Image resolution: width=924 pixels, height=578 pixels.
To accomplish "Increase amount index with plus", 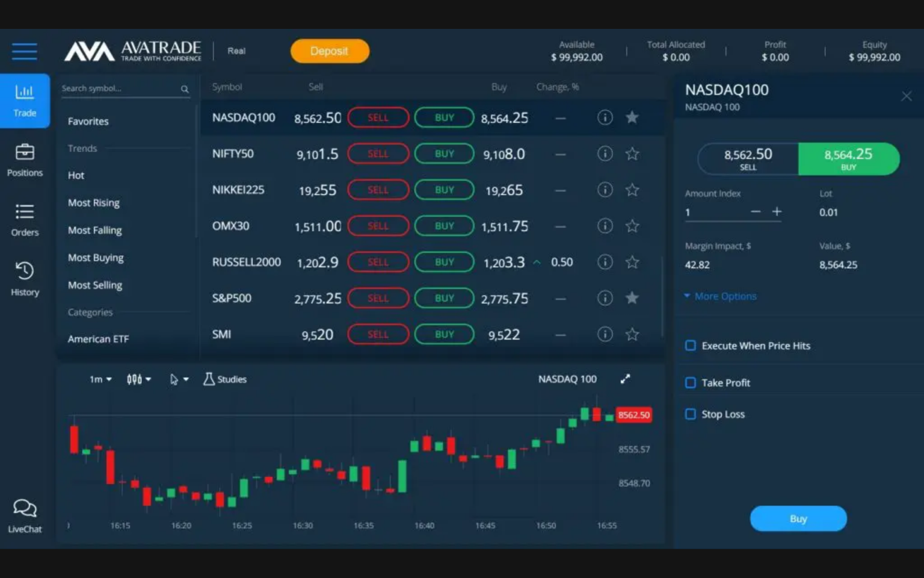I will tap(777, 211).
